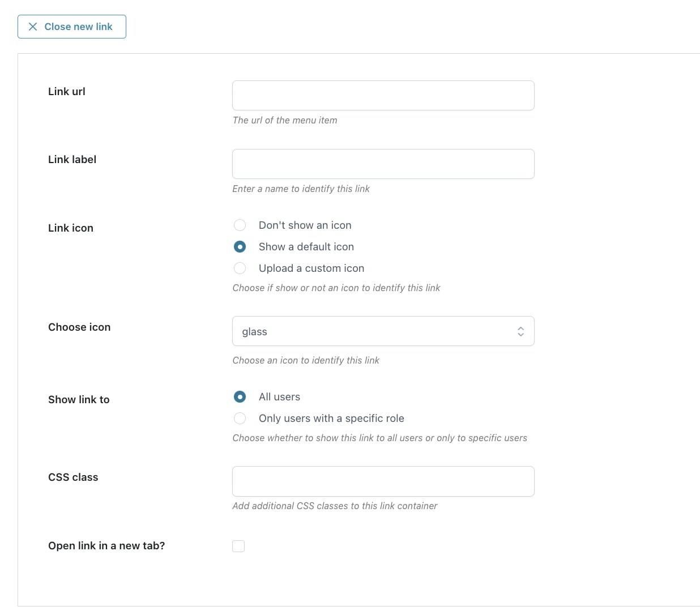The image size is (700, 615).
Task: Enable the open link in new tab checkbox
Action: (x=238, y=546)
